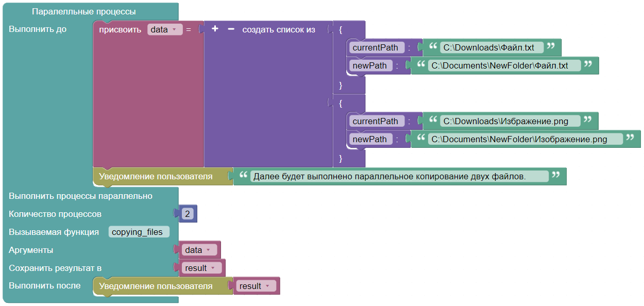Open the data dropdown beside Аргументы
This screenshot has width=644, height=306.
(x=198, y=250)
